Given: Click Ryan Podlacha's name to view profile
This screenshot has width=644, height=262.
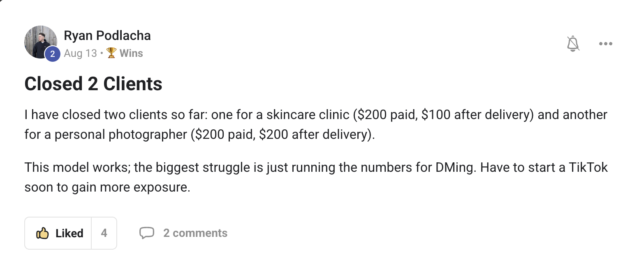Looking at the screenshot, I should (x=107, y=35).
